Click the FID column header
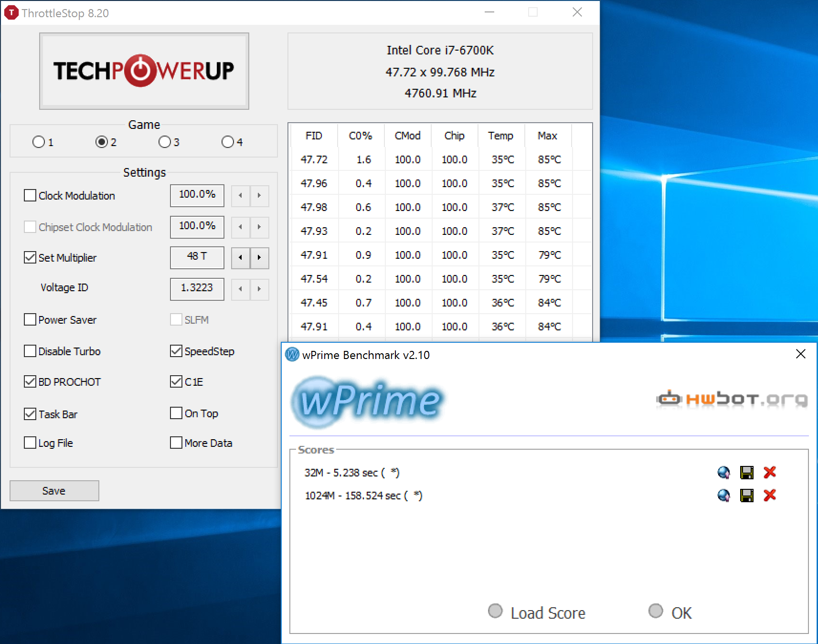818x644 pixels. 314,136
